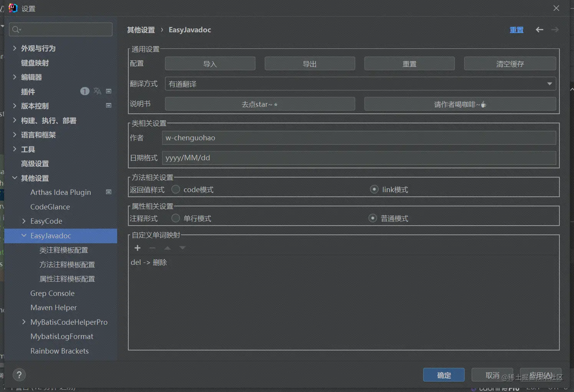This screenshot has height=392, width=574.
Task: Cancel with the 取消 button
Action: pos(492,375)
